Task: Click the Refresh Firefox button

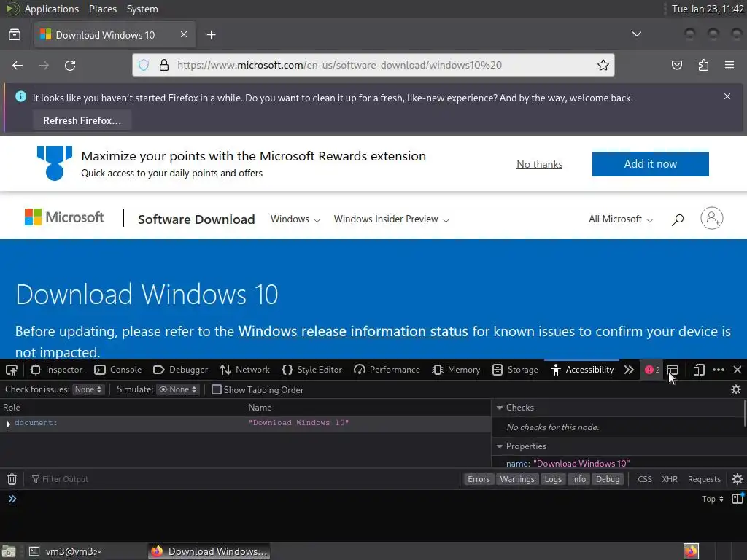Action: pyautogui.click(x=82, y=120)
